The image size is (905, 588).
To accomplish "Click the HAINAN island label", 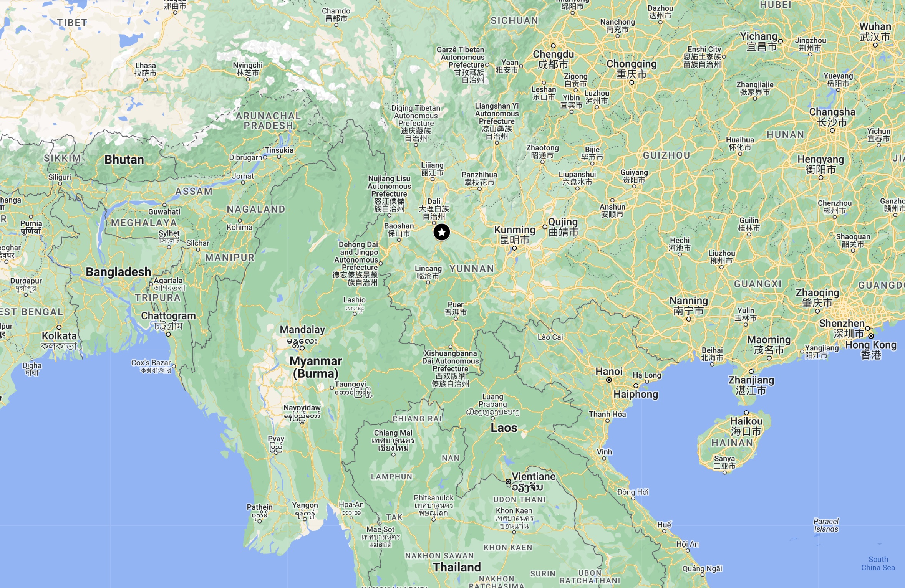I will tap(732, 443).
